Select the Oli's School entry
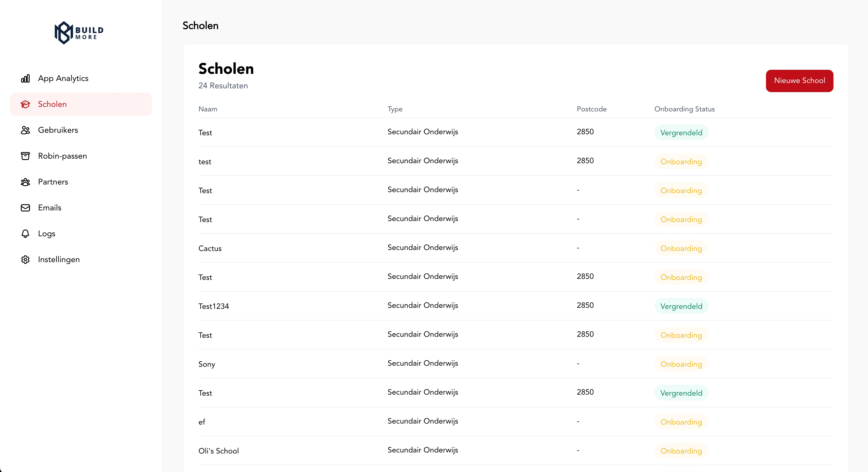Image resolution: width=868 pixels, height=472 pixels. [x=218, y=451]
